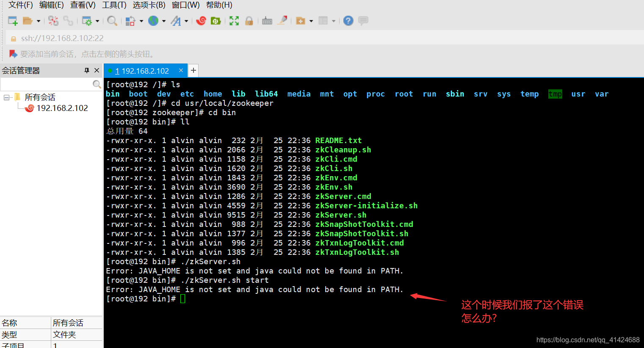644x348 pixels.
Task: Click 会话管理器 panel title
Action: (x=21, y=70)
